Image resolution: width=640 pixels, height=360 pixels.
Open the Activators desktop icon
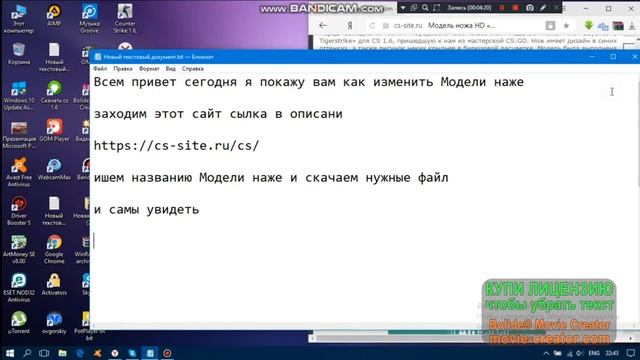click(54, 284)
